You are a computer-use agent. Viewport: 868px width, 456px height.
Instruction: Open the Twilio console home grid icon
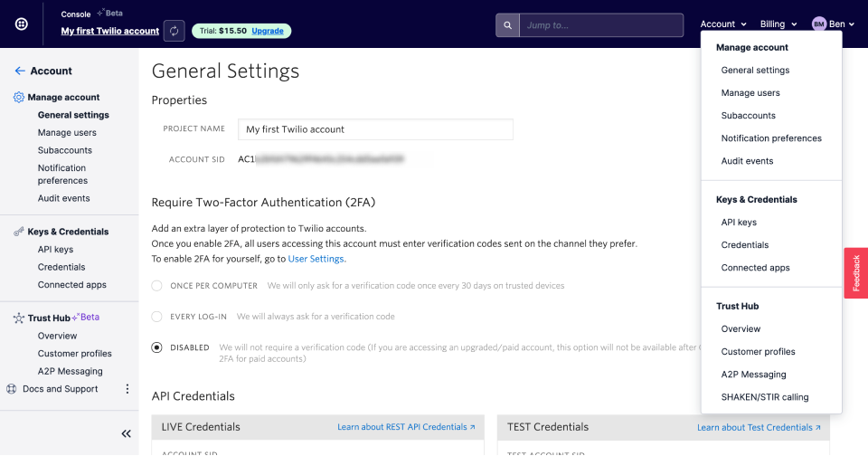tap(21, 24)
